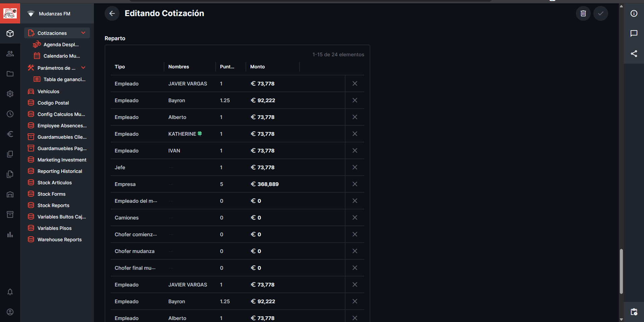Viewport: 644px width, 322px height.
Task: Open the user account icon
Action: (10, 312)
